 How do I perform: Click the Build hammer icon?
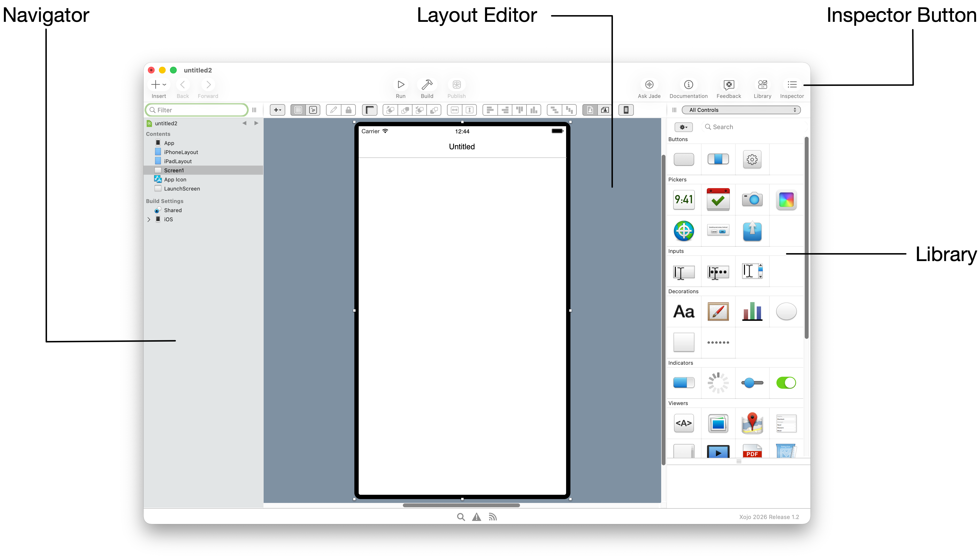(x=427, y=85)
